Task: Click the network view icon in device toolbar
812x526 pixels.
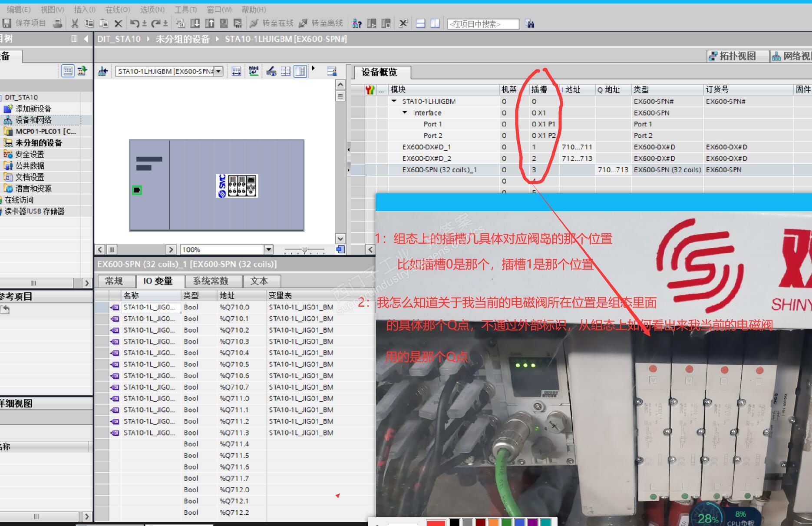Action: (103, 71)
